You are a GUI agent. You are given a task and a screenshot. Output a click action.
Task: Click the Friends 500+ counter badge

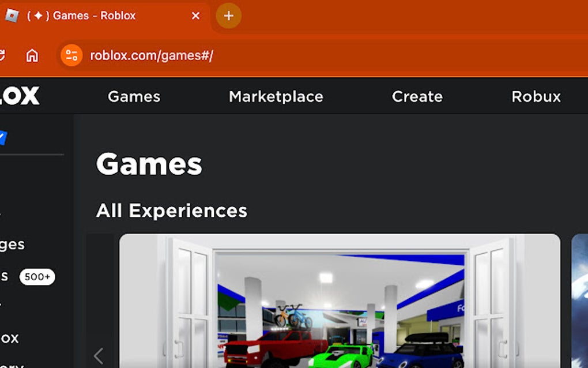[x=37, y=276]
